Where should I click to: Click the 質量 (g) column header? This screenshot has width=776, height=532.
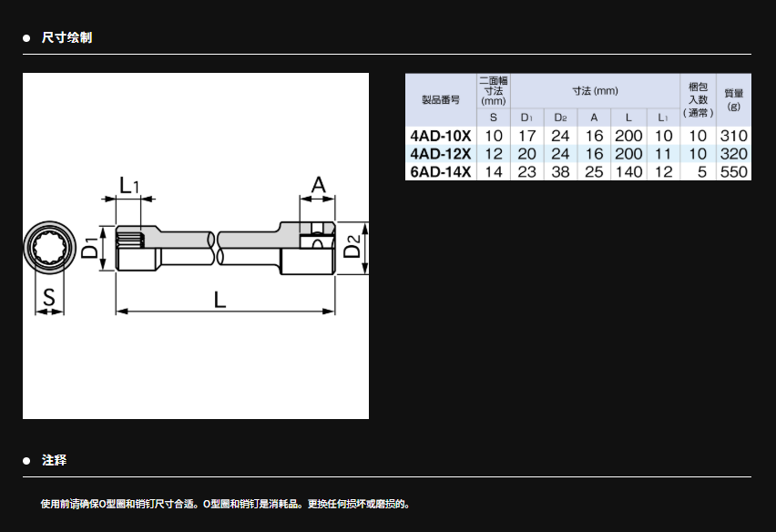point(733,99)
